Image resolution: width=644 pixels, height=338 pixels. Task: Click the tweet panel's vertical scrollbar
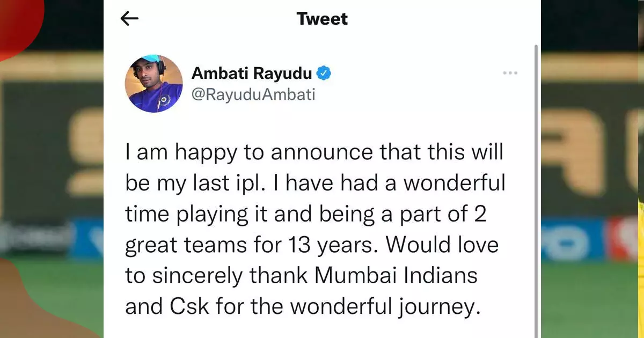pos(536,188)
